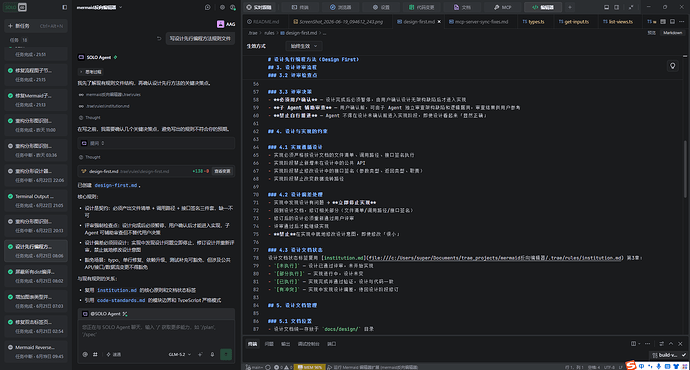690x370 pixels.
Task: Click the # context icon in chat input
Action: coord(95,355)
